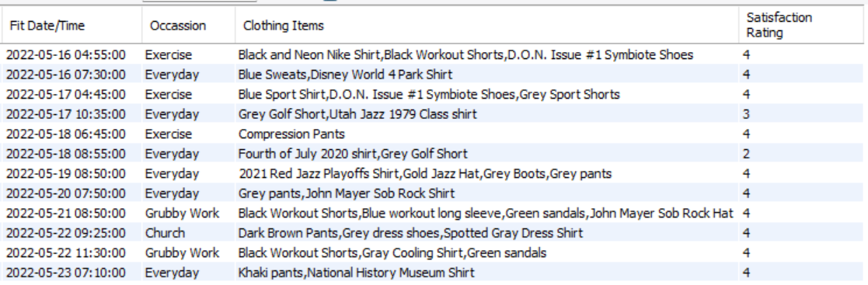The width and height of the screenshot is (868, 285).
Task: Click the Dark Brown Pants church outfit cell
Action: [x=486, y=233]
